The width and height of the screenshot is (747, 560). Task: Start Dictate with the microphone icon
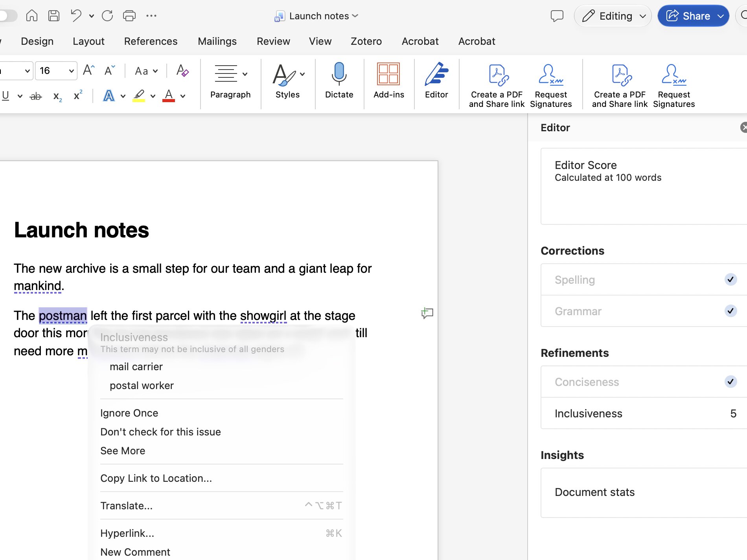point(339,81)
